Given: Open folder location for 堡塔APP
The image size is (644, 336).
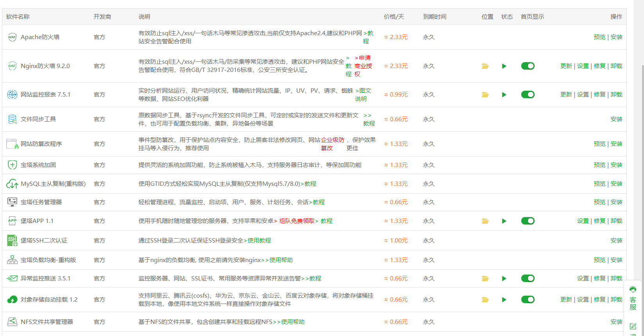Looking at the screenshot, I should coord(485,221).
